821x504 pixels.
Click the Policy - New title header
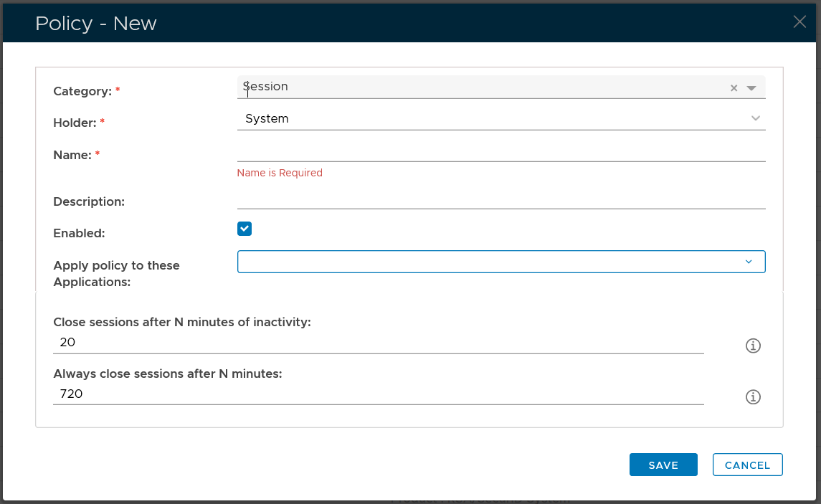coord(96,24)
